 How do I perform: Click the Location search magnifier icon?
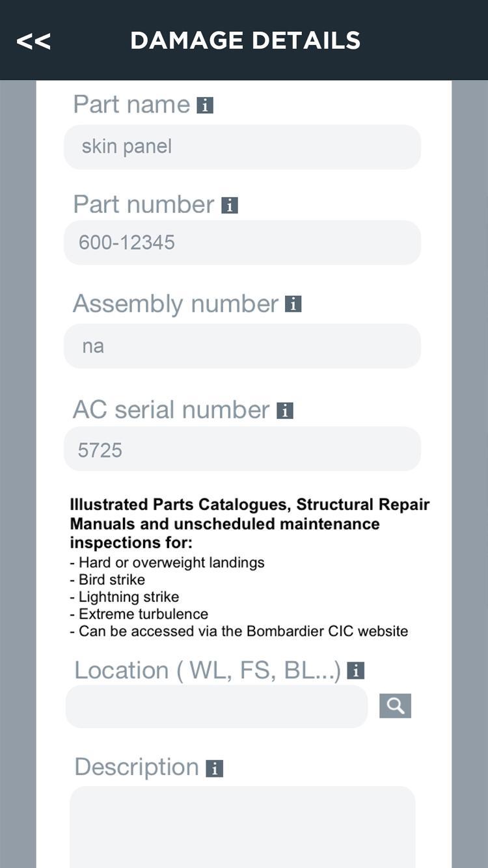pyautogui.click(x=395, y=706)
